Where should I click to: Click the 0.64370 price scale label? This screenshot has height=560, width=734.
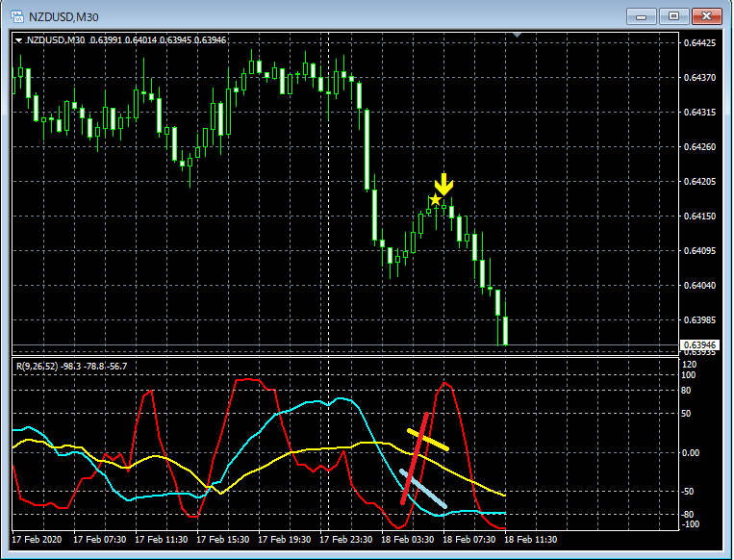(699, 78)
